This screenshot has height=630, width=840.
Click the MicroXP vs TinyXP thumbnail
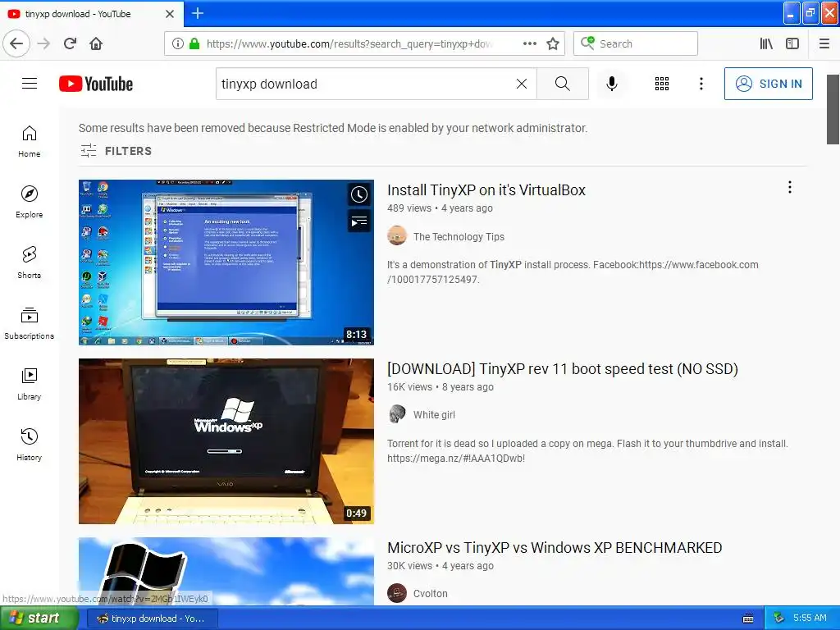tap(226, 571)
